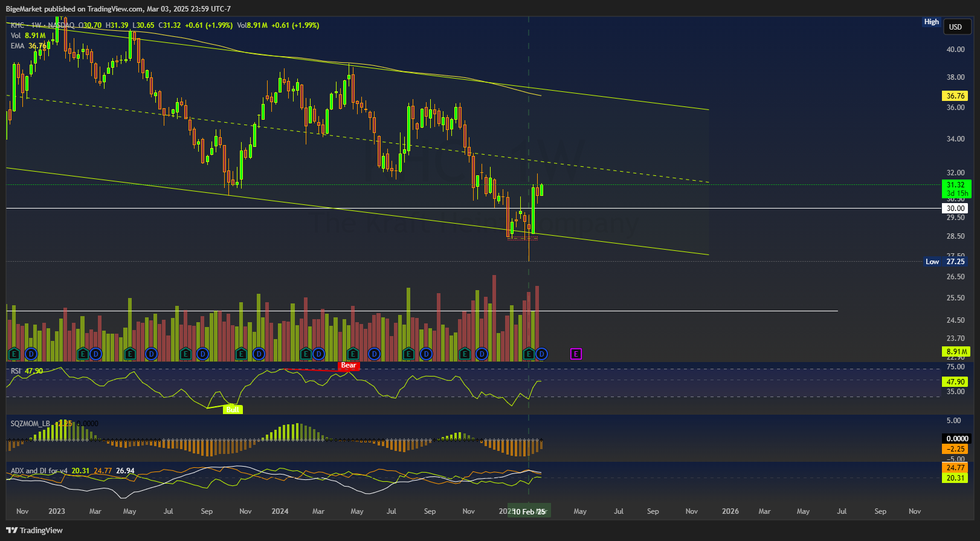Select the ADX and DI indicator legend
The width and height of the screenshot is (980, 541).
(x=39, y=471)
